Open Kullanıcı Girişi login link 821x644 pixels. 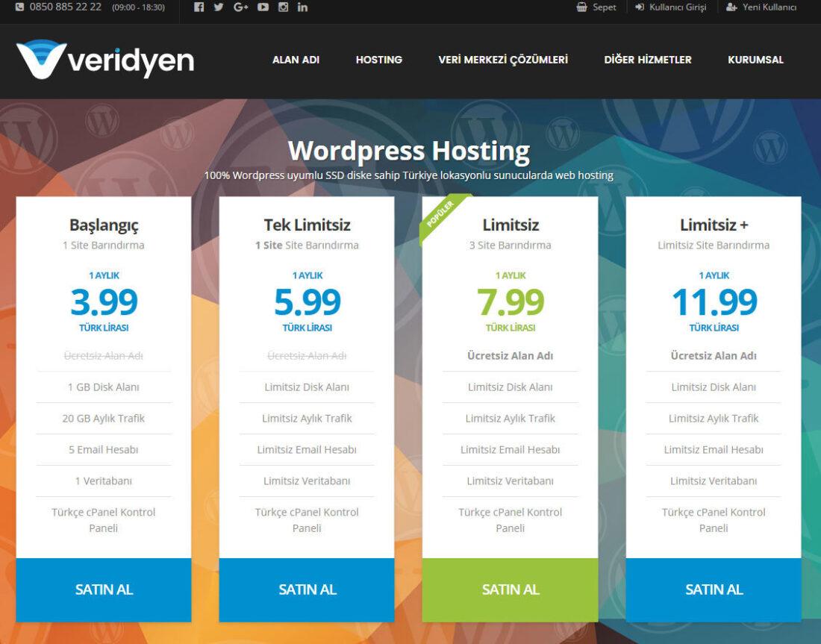[671, 7]
